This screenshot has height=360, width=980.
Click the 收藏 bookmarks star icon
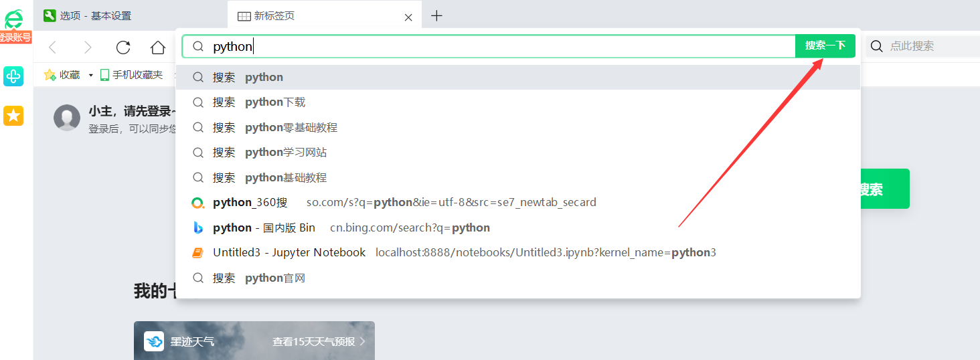tap(50, 75)
